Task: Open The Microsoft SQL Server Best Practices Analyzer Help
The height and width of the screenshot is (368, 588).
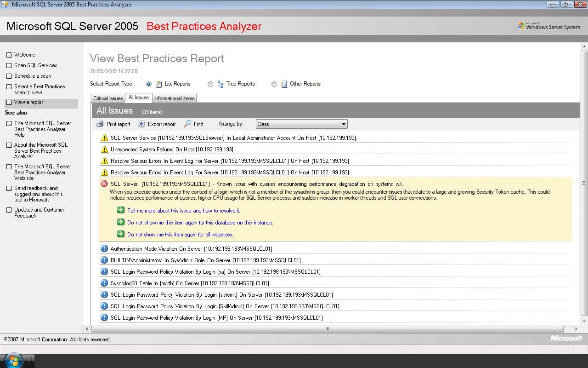Action: click(x=42, y=129)
